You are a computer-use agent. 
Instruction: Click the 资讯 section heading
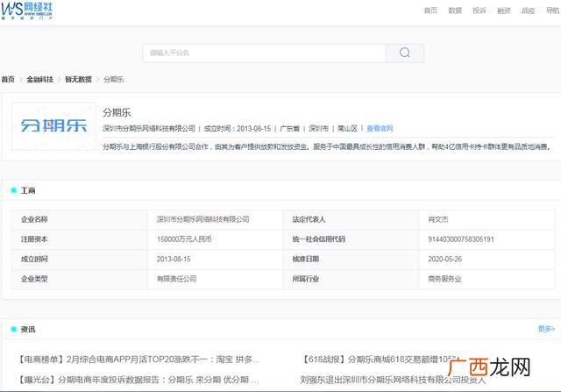pos(28,330)
